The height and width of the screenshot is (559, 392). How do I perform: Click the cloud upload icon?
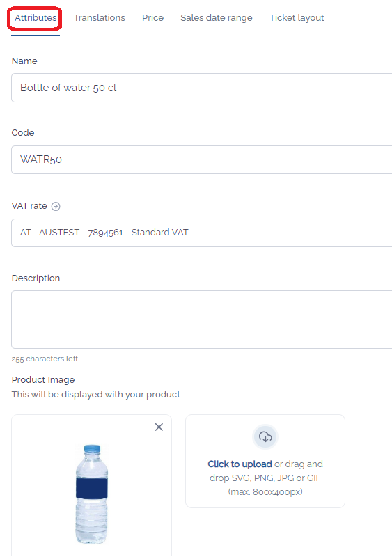265,436
